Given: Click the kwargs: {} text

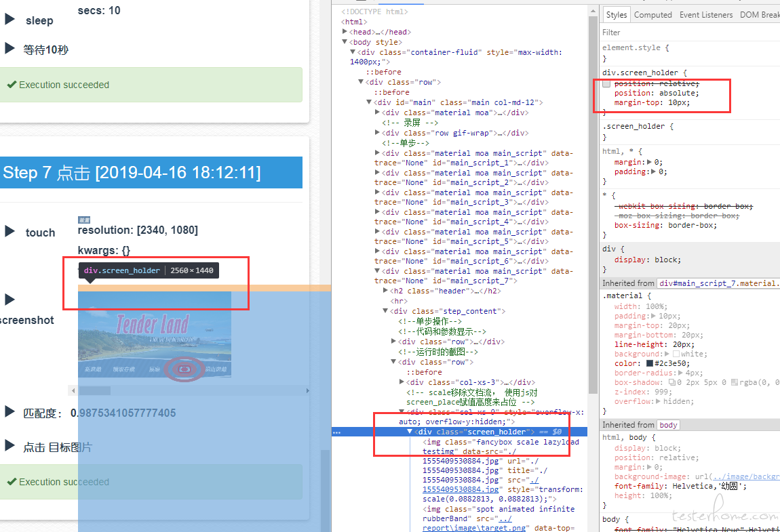Looking at the screenshot, I should (104, 250).
